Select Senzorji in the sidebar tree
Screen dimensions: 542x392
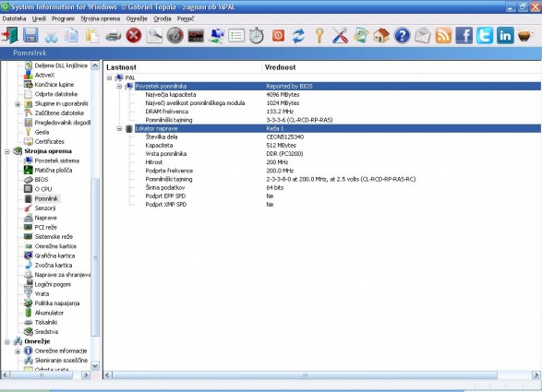click(45, 208)
